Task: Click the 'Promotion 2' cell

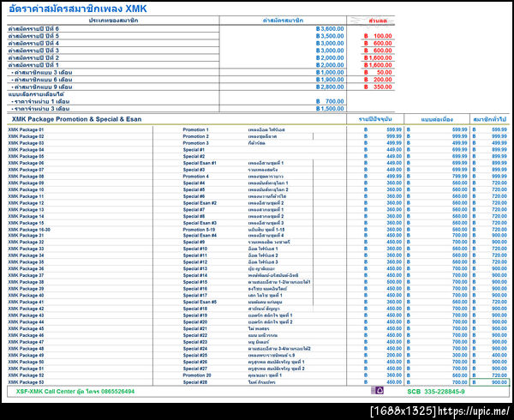Action: [x=195, y=136]
